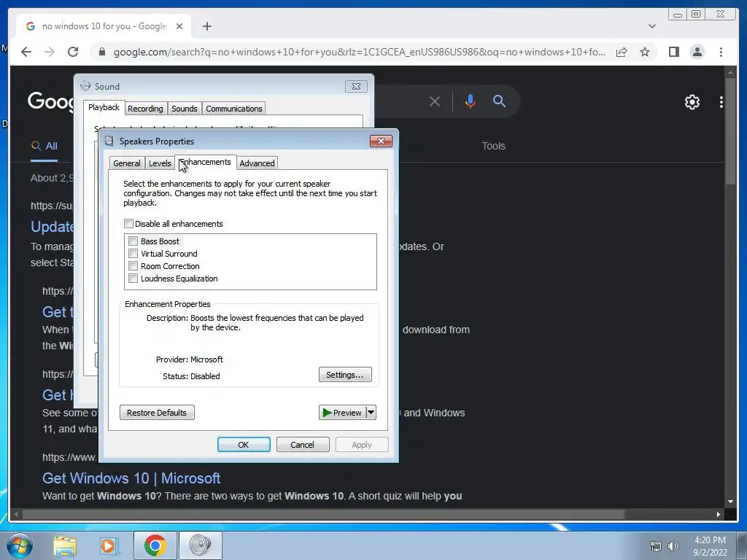The width and height of the screenshot is (747, 560).
Task: Tick Loudness Equalization checkbox
Action: point(133,279)
